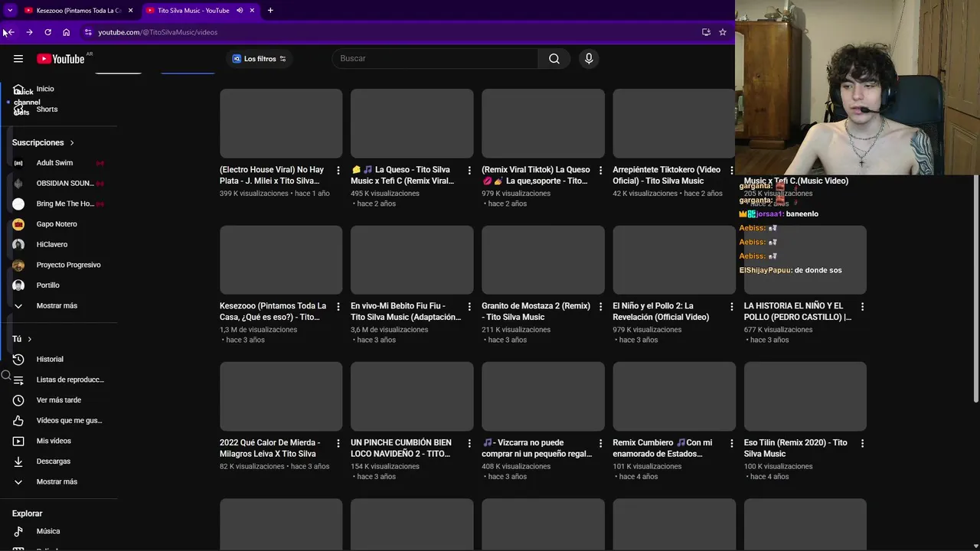
Task: Reload the page with the browser refresh icon
Action: (47, 32)
